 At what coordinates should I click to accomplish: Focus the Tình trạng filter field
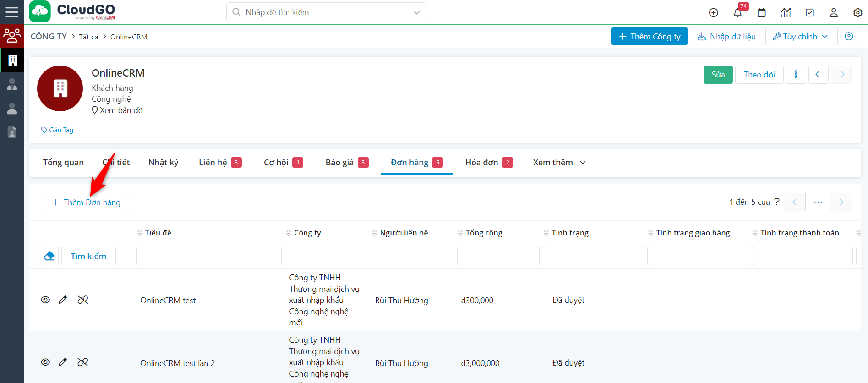tap(593, 256)
